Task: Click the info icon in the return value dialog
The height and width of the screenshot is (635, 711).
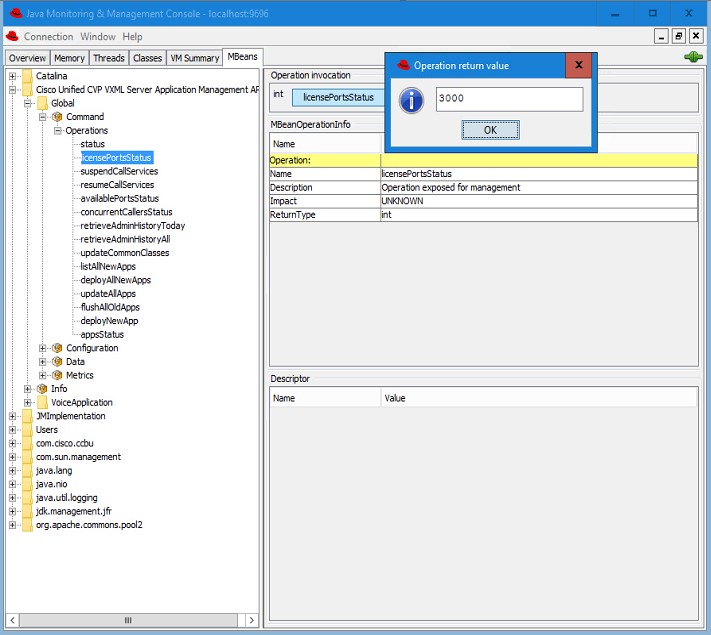Action: (x=411, y=100)
